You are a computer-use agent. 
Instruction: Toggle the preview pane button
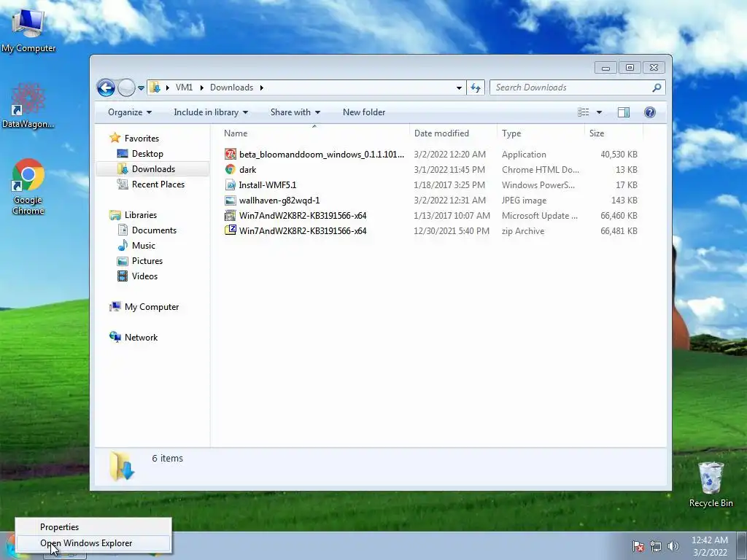click(624, 112)
